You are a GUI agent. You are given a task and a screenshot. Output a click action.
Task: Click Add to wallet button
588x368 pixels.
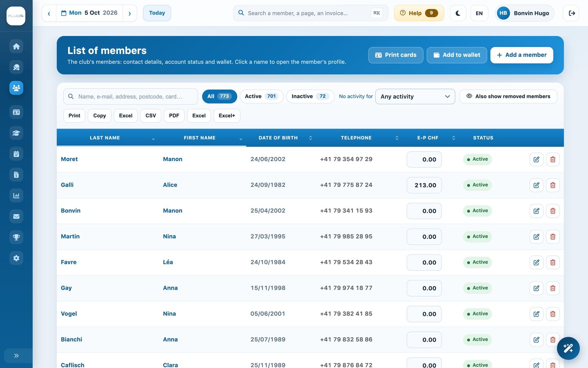[457, 55]
